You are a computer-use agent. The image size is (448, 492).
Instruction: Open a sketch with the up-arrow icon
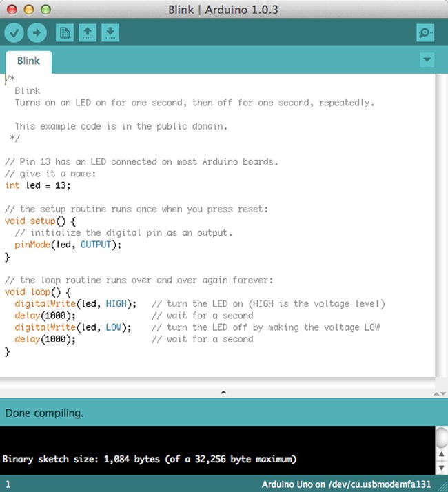click(x=88, y=32)
